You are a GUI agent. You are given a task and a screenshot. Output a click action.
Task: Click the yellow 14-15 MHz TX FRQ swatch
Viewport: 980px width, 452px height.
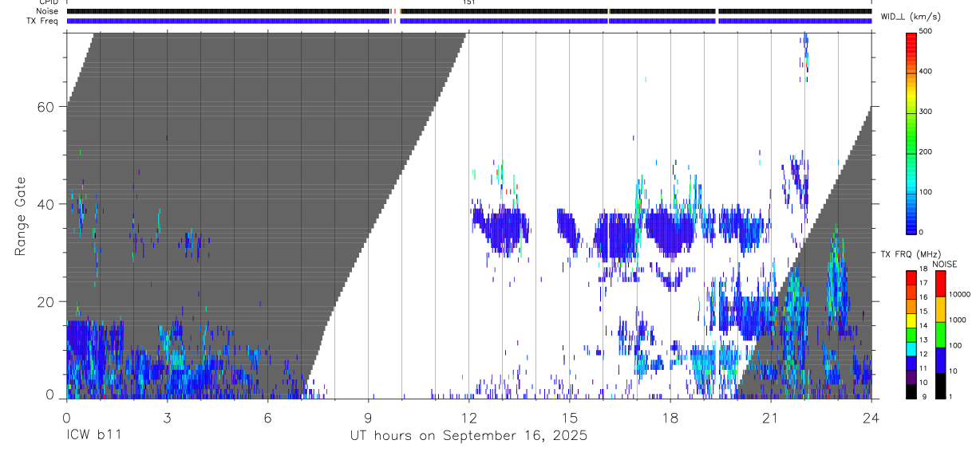coord(911,320)
